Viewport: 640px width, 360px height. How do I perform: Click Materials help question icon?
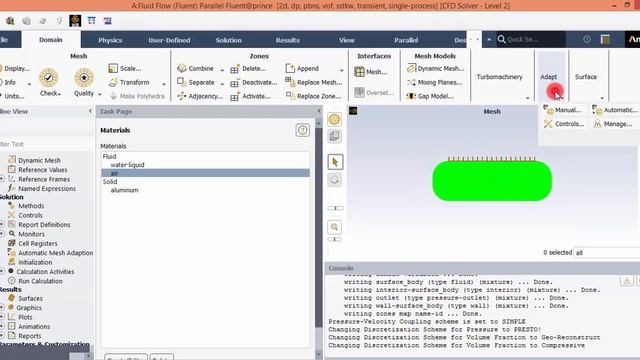(x=302, y=130)
